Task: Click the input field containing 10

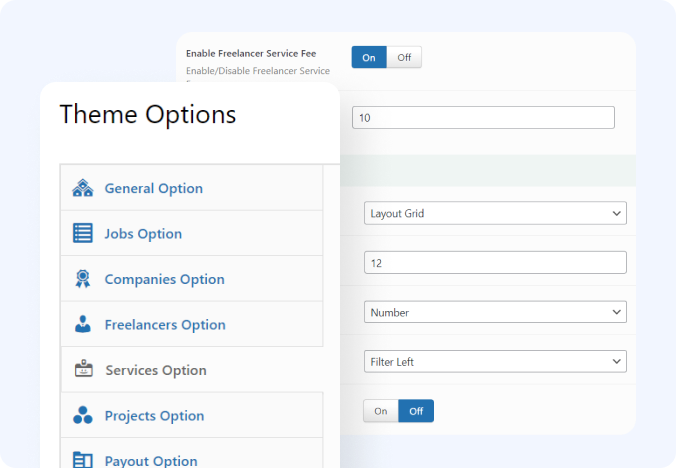Action: [x=483, y=118]
